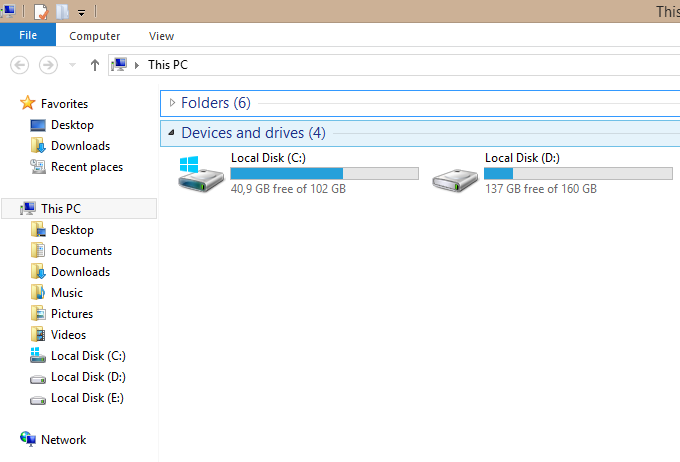Open Desktop under Favorites

[72, 125]
